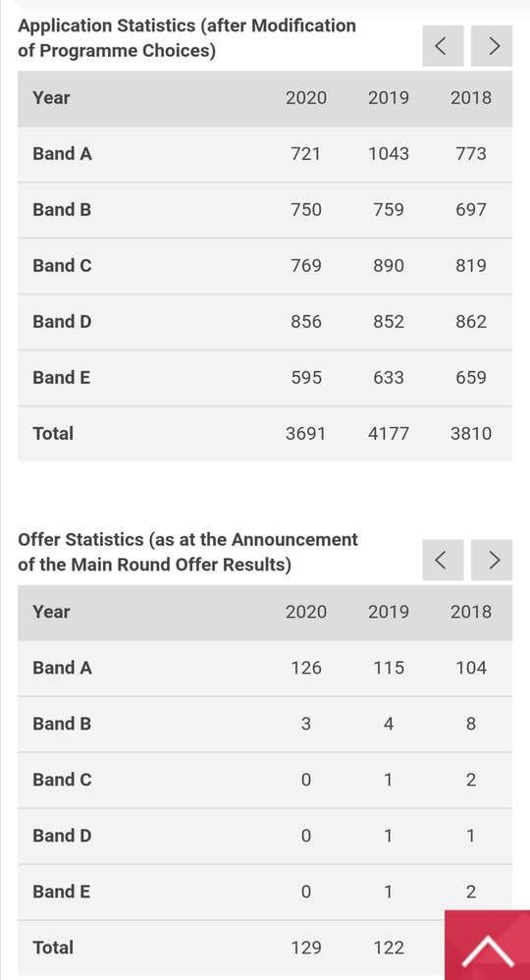The height and width of the screenshot is (980, 530).
Task: Click the 4177 total for 2019
Action: tap(388, 434)
